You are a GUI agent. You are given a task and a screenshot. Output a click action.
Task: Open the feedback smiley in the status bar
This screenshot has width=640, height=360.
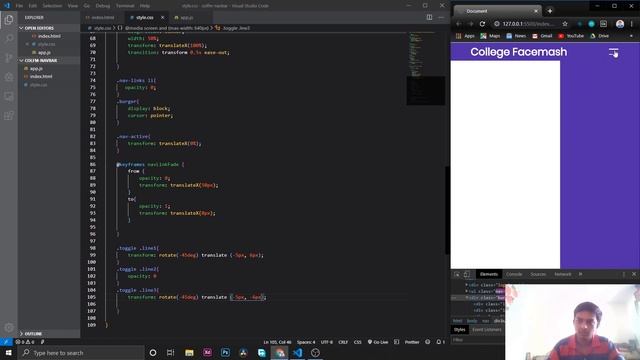pos(427,342)
